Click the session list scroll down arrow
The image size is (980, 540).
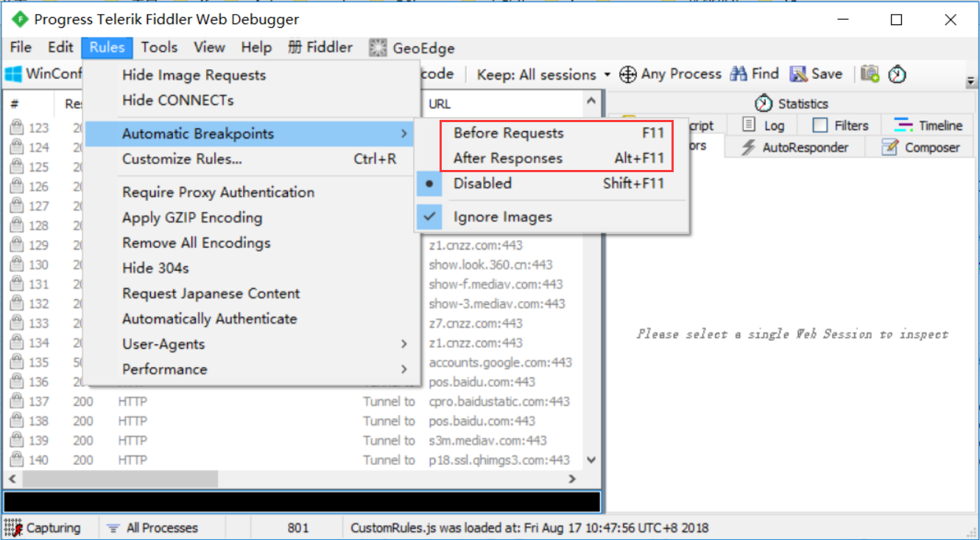pos(590,460)
